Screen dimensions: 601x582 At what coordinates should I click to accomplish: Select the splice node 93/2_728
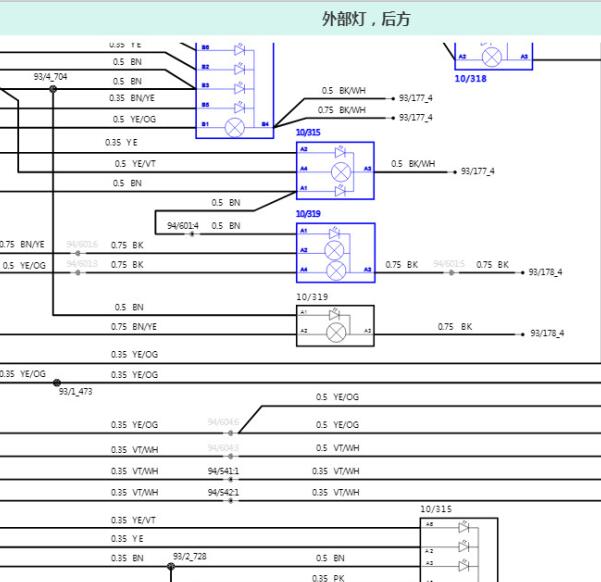coord(171,566)
